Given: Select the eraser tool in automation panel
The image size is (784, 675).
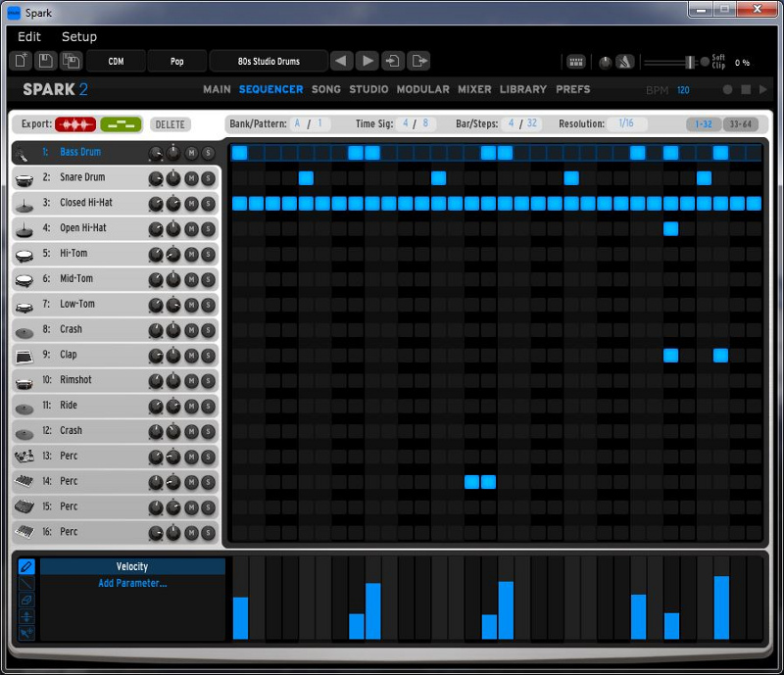Looking at the screenshot, I should click(x=26, y=600).
